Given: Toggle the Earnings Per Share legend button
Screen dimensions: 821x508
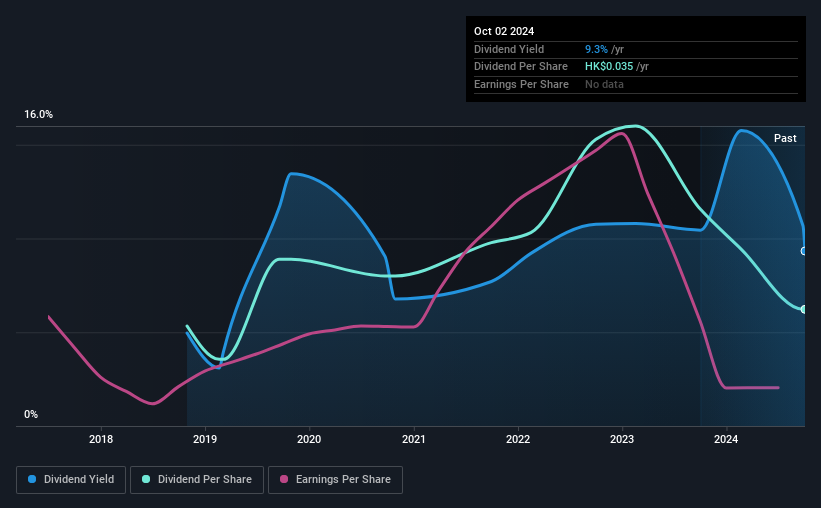Looking at the screenshot, I should tap(335, 480).
